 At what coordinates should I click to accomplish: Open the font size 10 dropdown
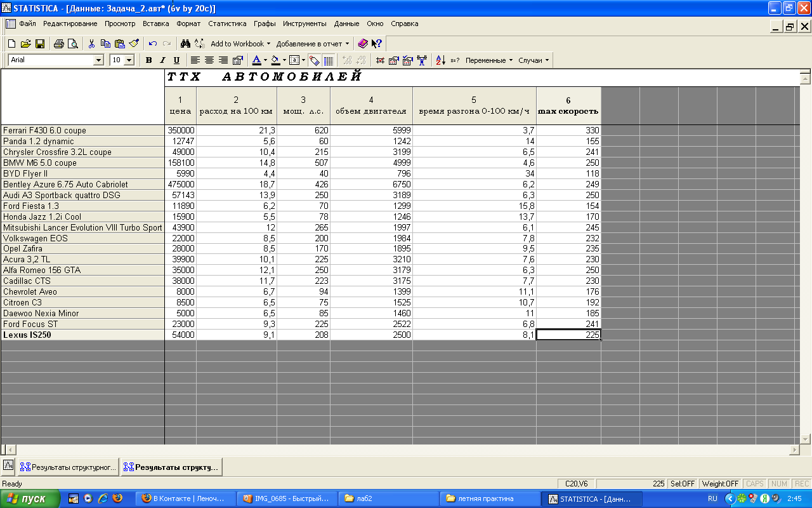tap(129, 60)
